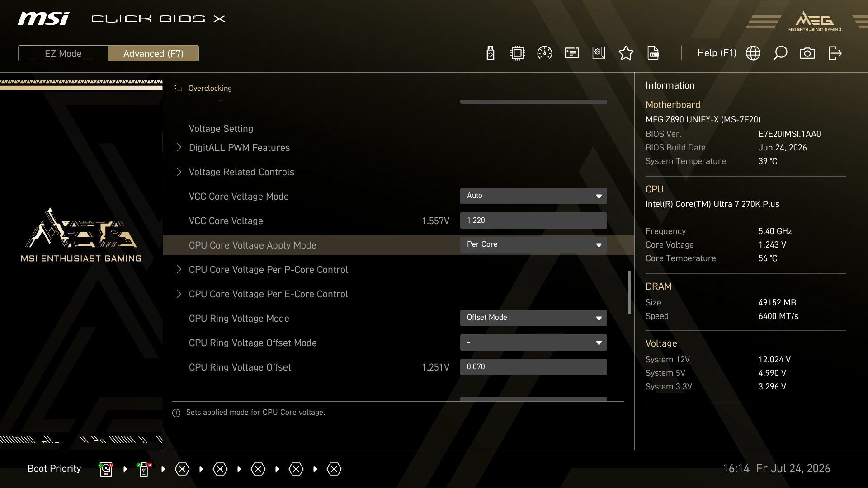Click the System 12V value 12.024 V

774,360
